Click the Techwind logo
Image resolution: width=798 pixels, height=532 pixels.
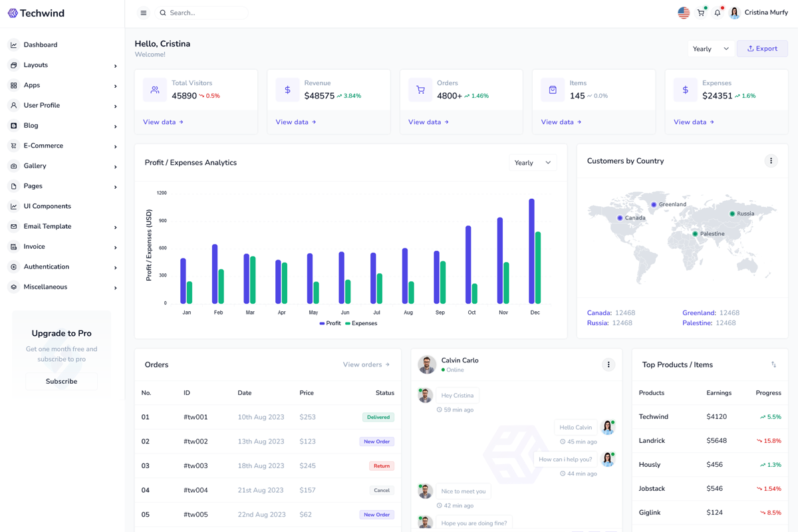pos(37,13)
